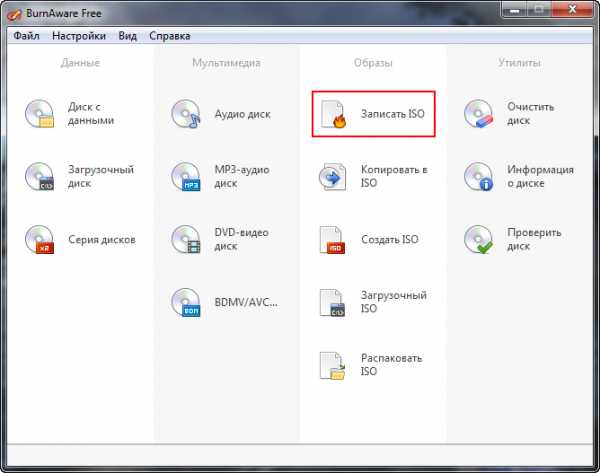Open the Копировать в ISO arrow icon
This screenshot has width=600, height=473.
333,176
